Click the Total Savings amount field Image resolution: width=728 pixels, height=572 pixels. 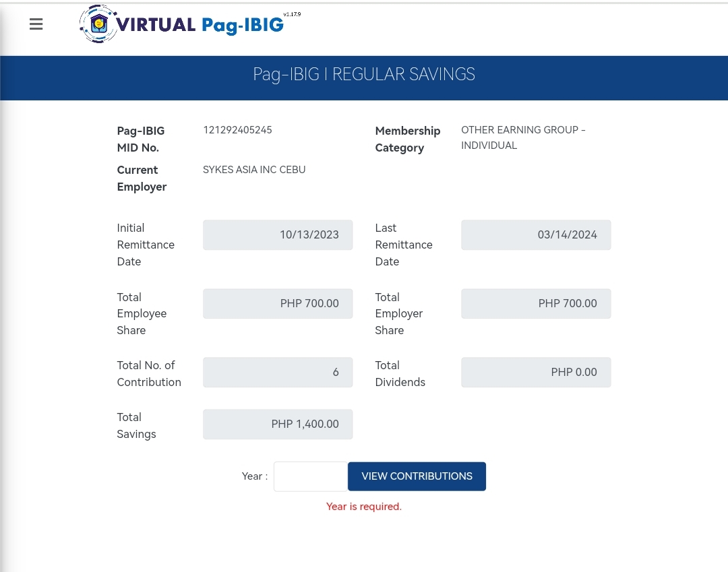click(278, 424)
